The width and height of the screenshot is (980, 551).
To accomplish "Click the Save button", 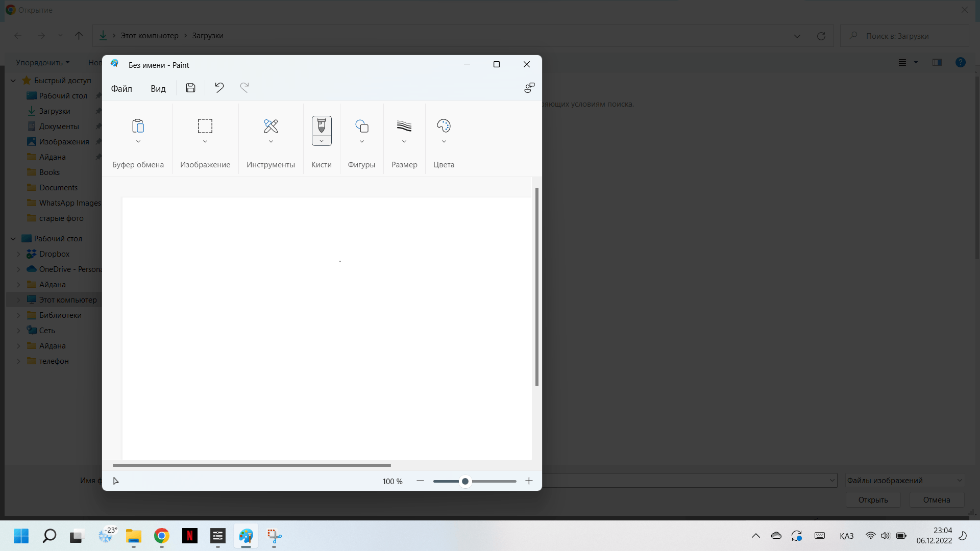I will 190,87.
